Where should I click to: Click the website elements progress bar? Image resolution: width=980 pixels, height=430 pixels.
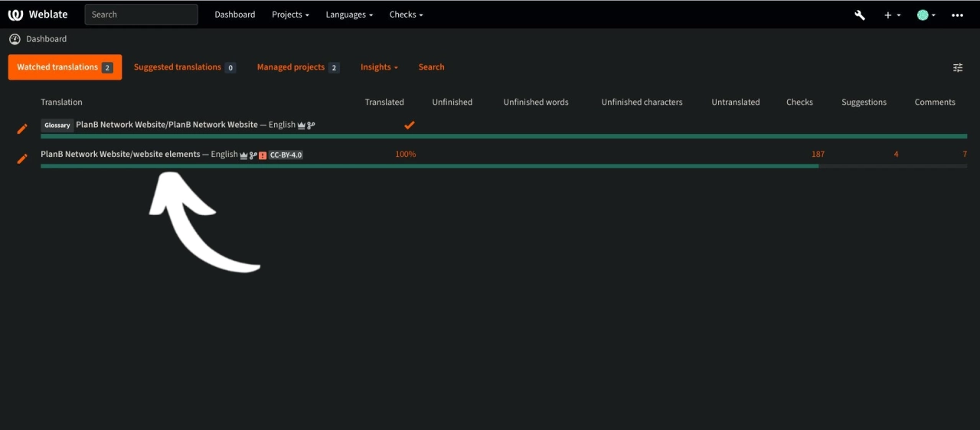click(504, 166)
